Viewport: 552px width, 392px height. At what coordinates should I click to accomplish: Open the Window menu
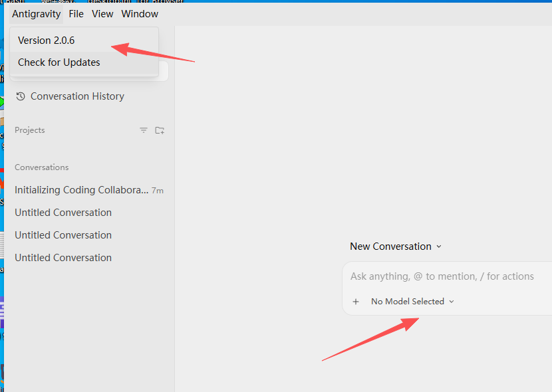140,14
